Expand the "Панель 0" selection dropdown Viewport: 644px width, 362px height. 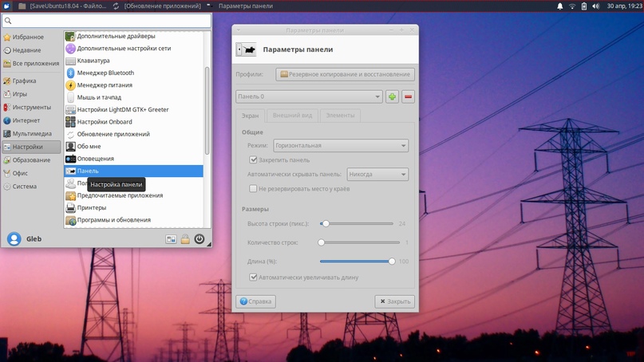(309, 96)
